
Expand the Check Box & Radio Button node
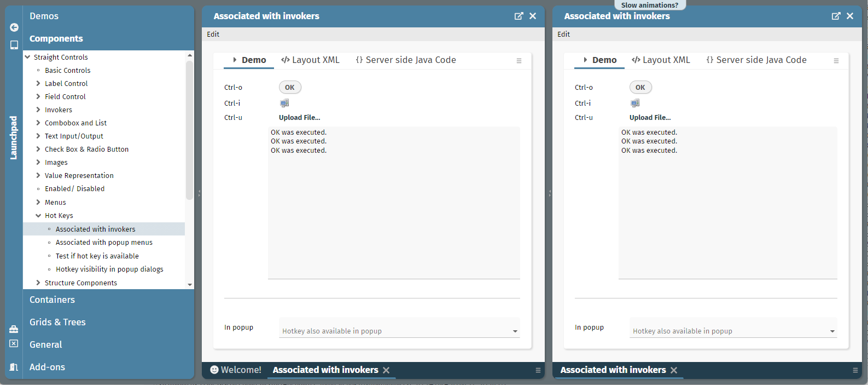pos(38,150)
